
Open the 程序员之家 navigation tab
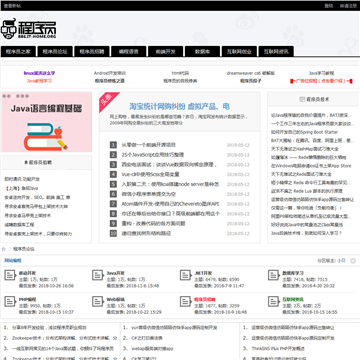pos(18,52)
